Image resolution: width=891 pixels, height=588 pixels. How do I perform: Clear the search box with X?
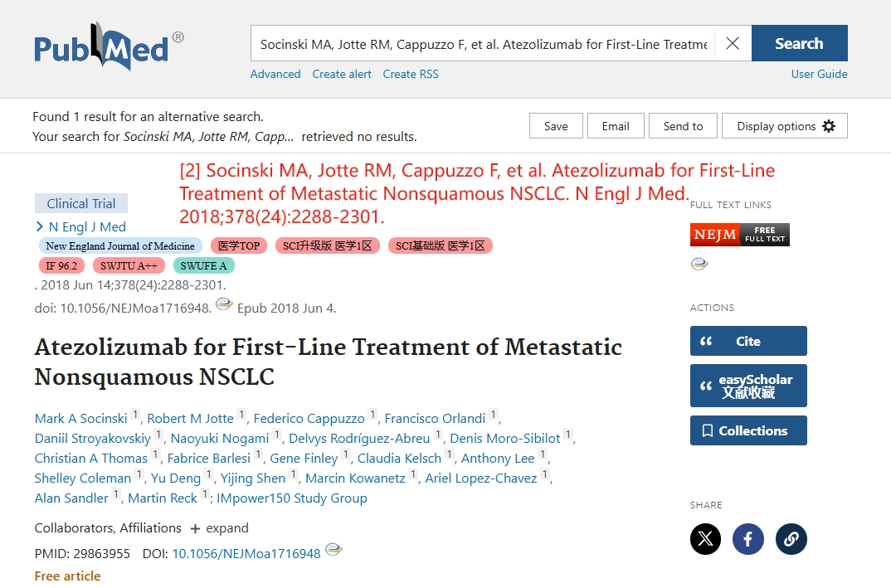tap(733, 43)
